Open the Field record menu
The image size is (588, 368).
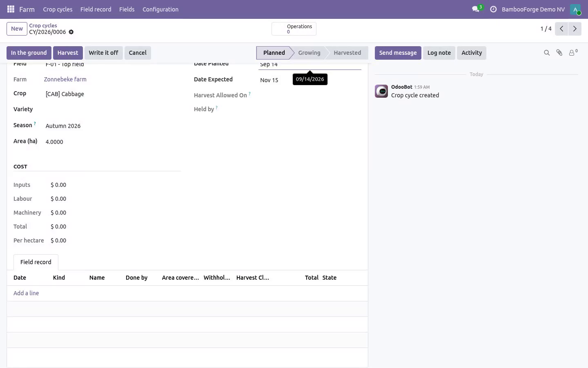click(96, 9)
